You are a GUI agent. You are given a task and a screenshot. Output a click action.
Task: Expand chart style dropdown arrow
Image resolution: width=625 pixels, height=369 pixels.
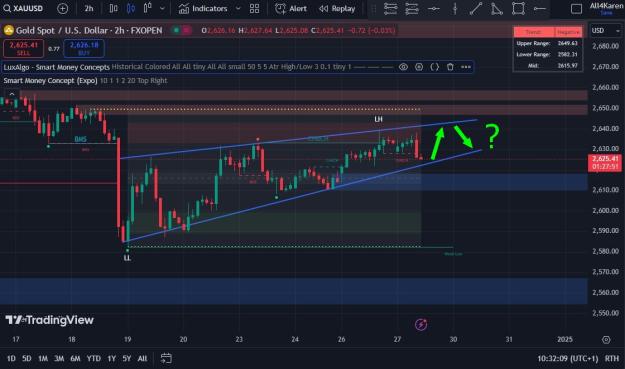(162, 8)
